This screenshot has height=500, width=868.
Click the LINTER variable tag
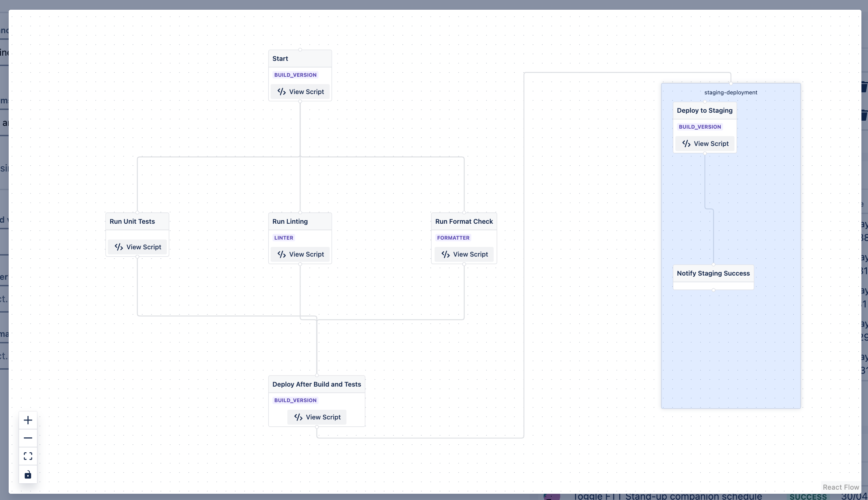tap(284, 238)
